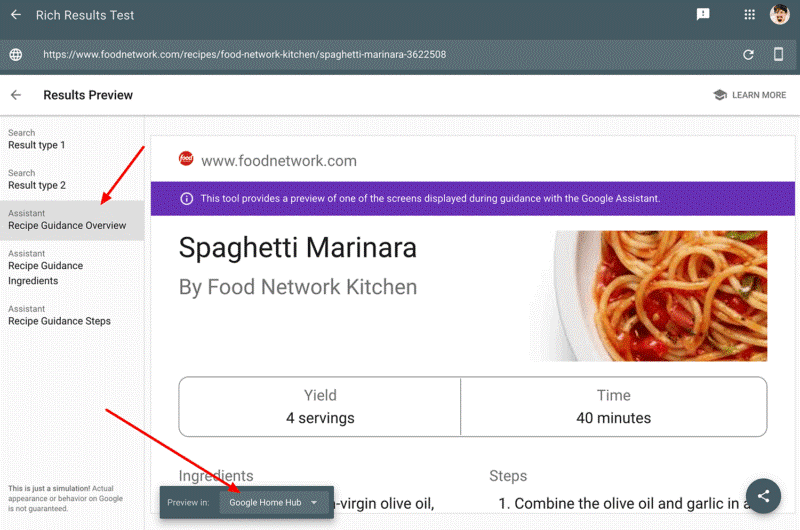Select Search Result type 2
The image size is (800, 530).
point(72,180)
